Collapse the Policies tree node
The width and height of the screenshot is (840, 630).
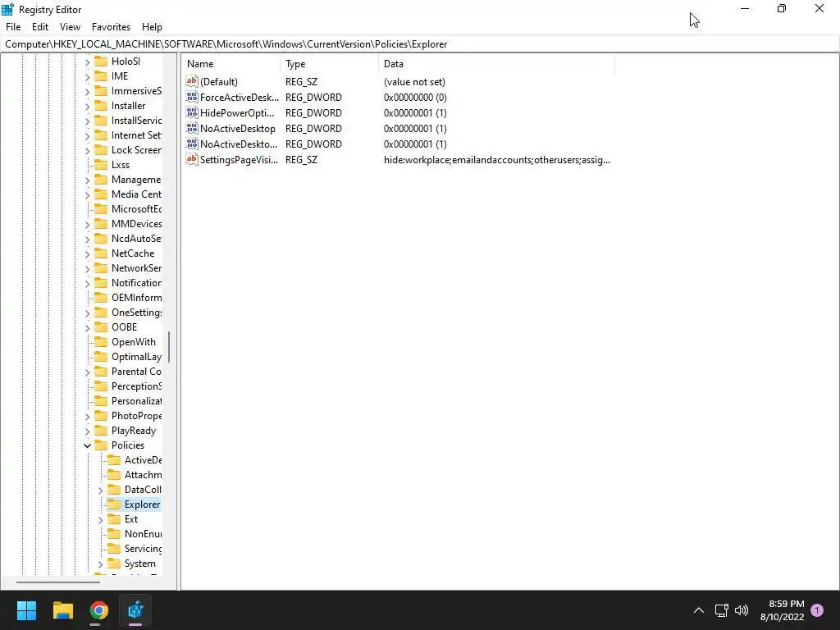pyautogui.click(x=87, y=445)
